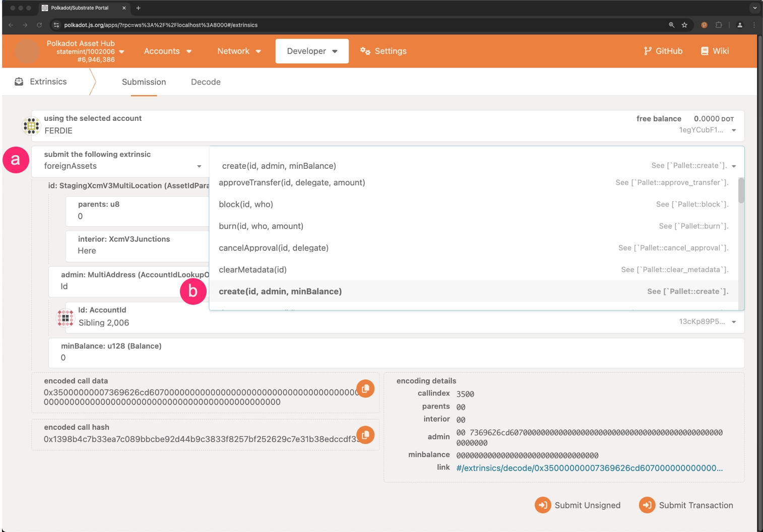Screen dimensions: 763x532
Task: Bookmark this page with the star icon
Action: point(684,25)
